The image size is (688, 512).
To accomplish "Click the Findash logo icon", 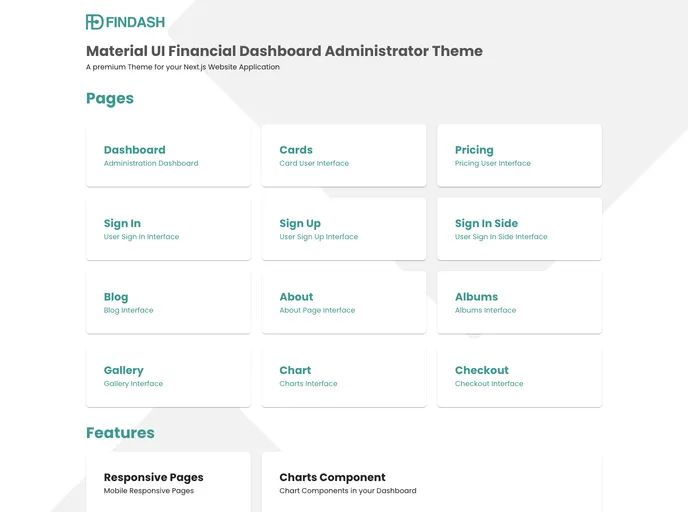I will (x=94, y=22).
